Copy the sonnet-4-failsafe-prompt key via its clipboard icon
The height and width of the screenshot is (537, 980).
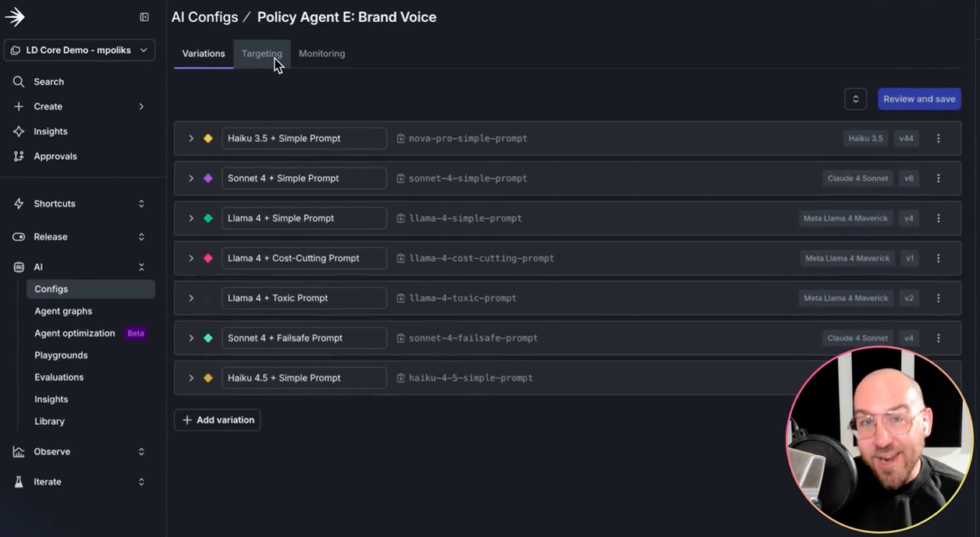(x=401, y=338)
